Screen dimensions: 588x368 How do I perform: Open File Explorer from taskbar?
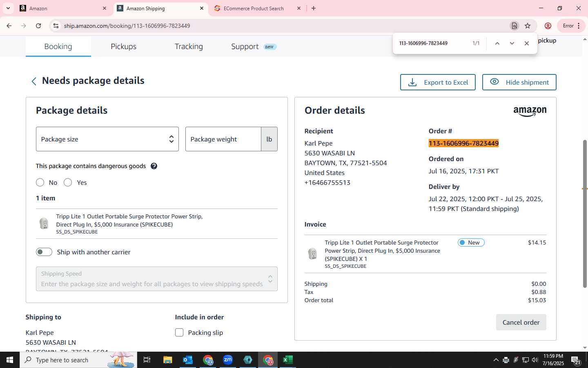click(168, 360)
